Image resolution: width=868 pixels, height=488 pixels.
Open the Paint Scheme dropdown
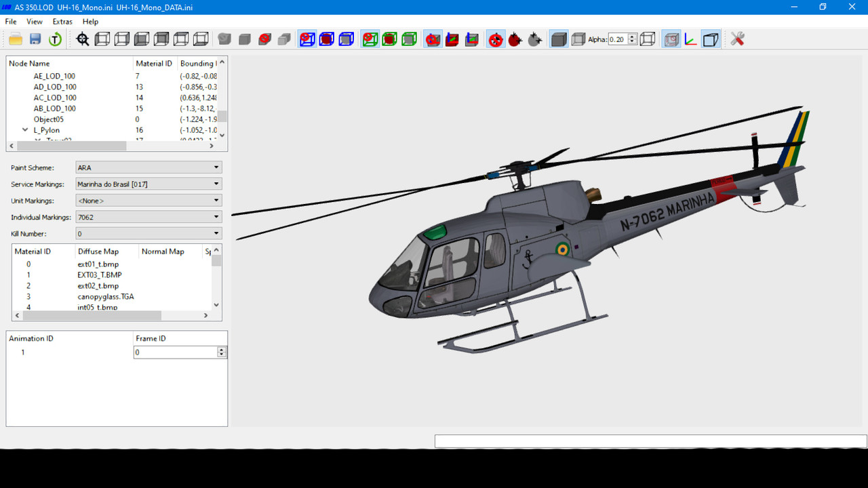149,167
